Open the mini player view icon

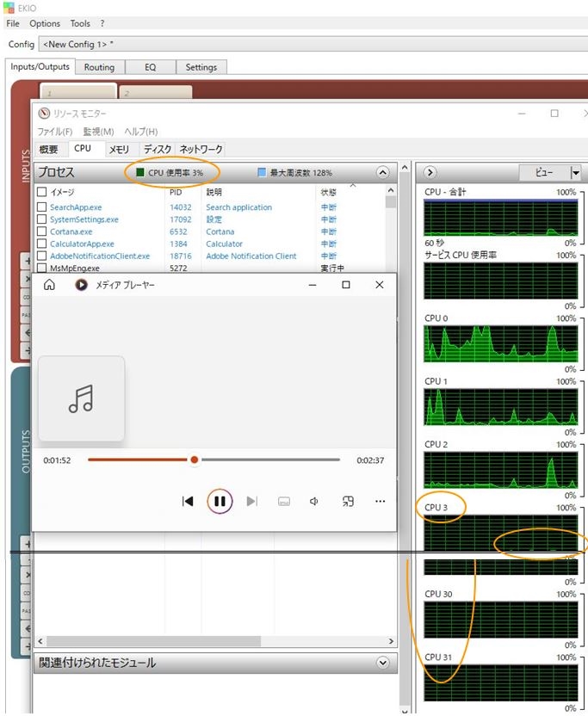coord(348,501)
